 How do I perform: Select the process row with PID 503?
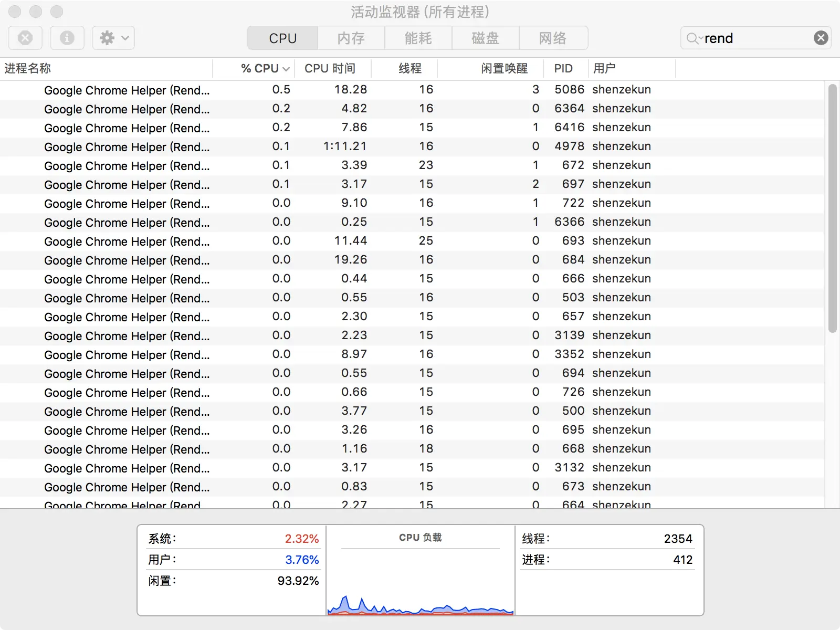[x=412, y=298]
